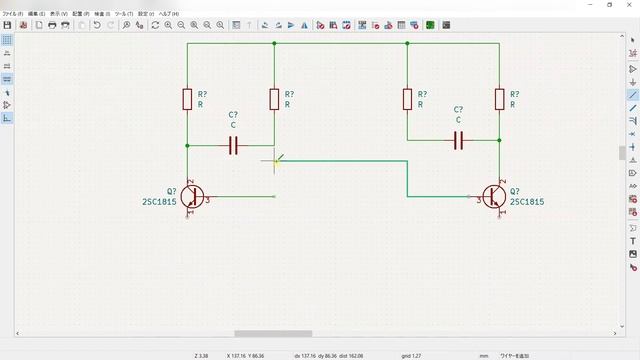640x360 pixels.
Task: Select the Add Bus tool
Action: [x=633, y=108]
